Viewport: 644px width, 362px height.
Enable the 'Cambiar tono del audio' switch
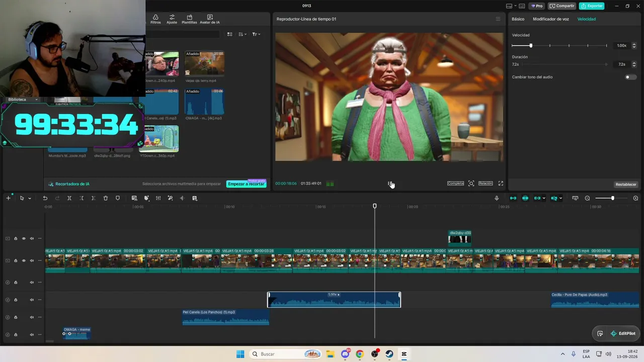pos(630,77)
